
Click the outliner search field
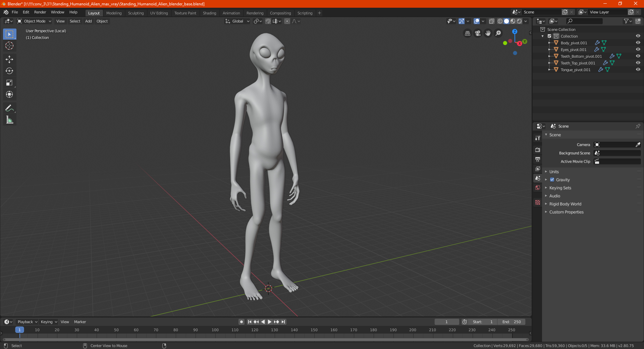click(x=584, y=21)
